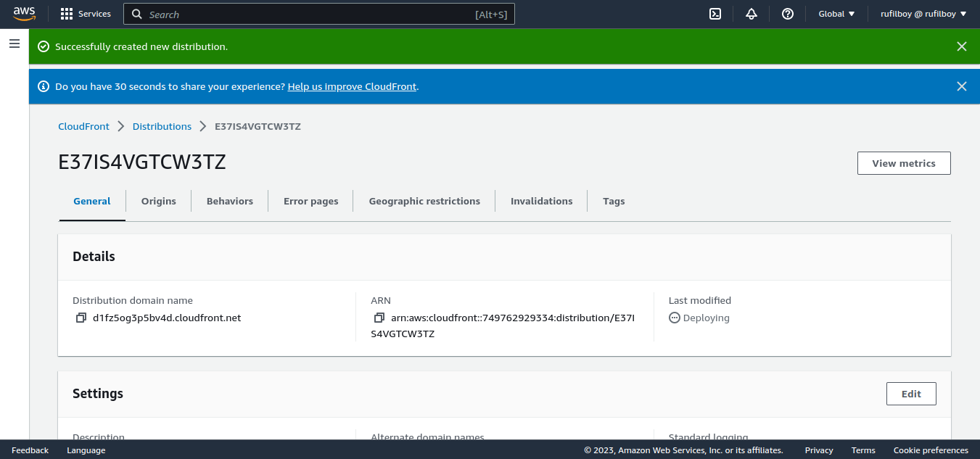This screenshot has width=980, height=459.
Task: Switch to the General tab
Action: point(92,201)
